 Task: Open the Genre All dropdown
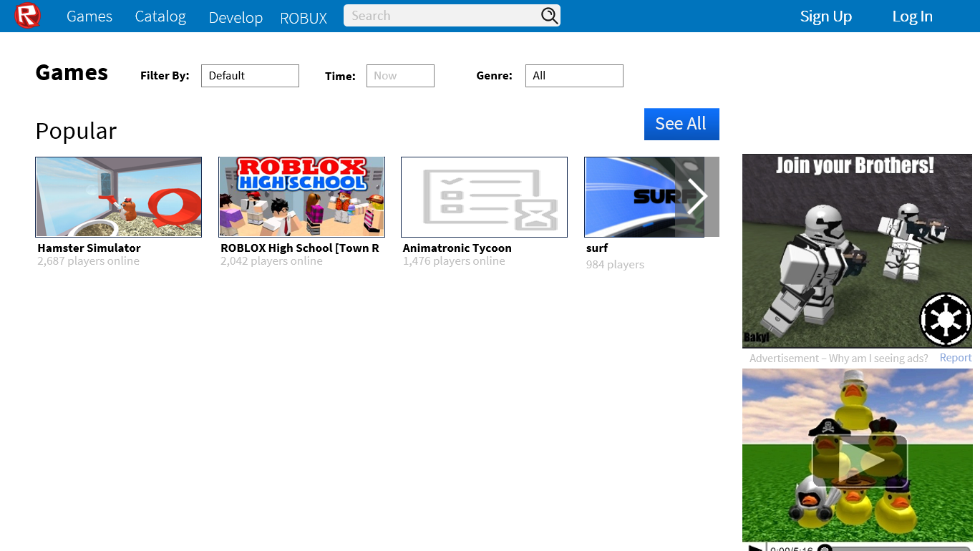[x=574, y=76]
